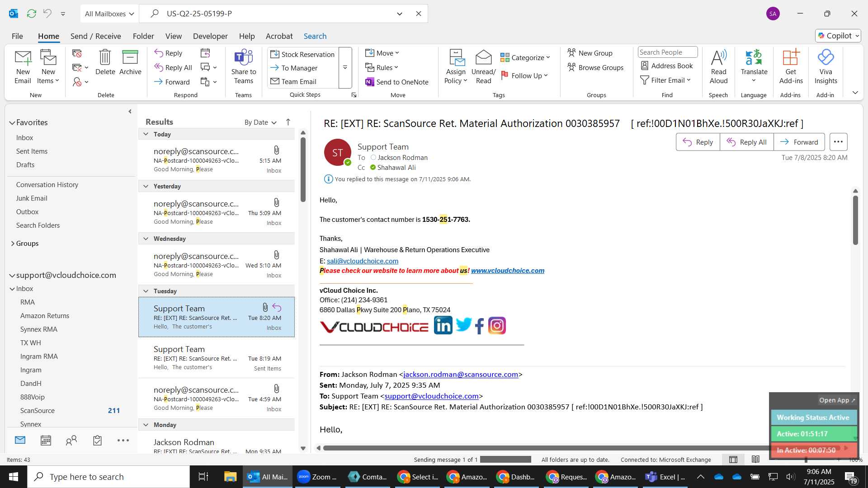Screen dimensions: 868x488
Task: Click Reply in the reading pane
Action: (x=698, y=142)
